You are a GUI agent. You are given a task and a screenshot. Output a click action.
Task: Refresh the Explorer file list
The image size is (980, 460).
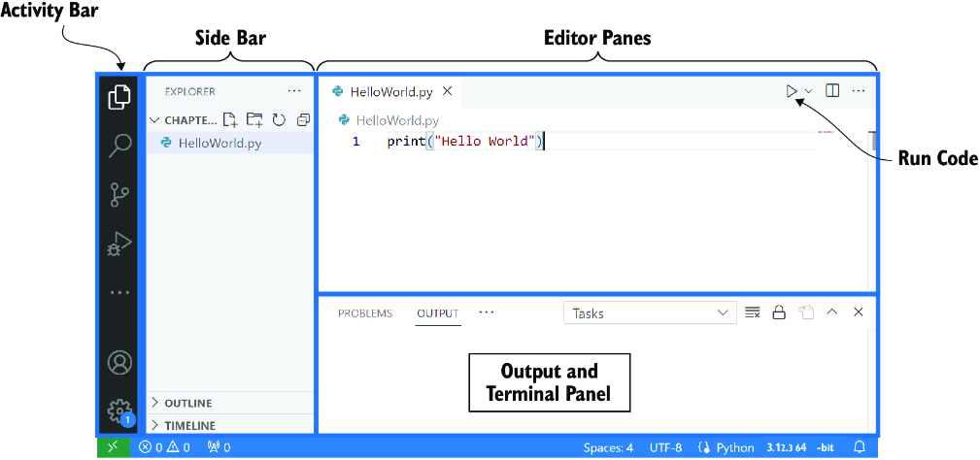coord(279,119)
